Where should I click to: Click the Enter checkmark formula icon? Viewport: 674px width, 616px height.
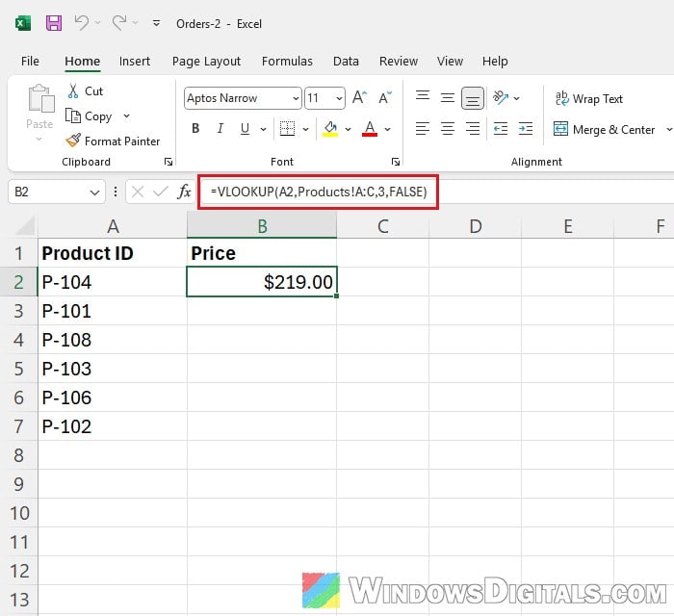161,192
